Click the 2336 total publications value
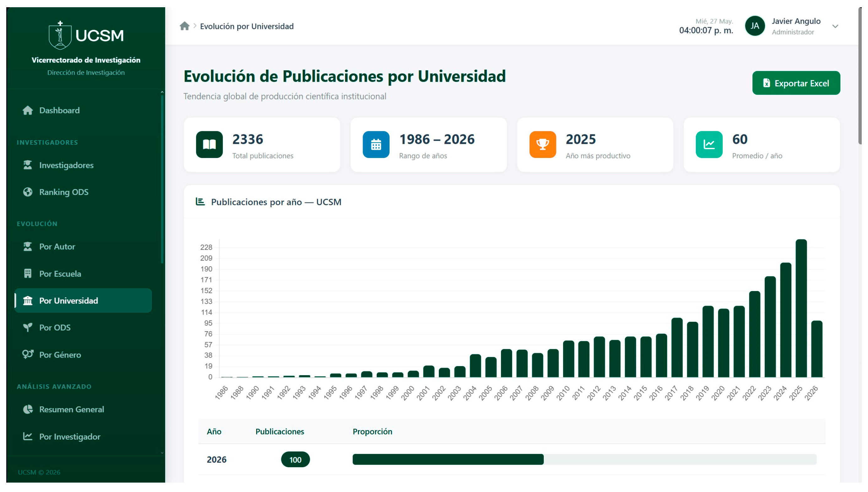The width and height of the screenshot is (868, 492). [x=248, y=139]
